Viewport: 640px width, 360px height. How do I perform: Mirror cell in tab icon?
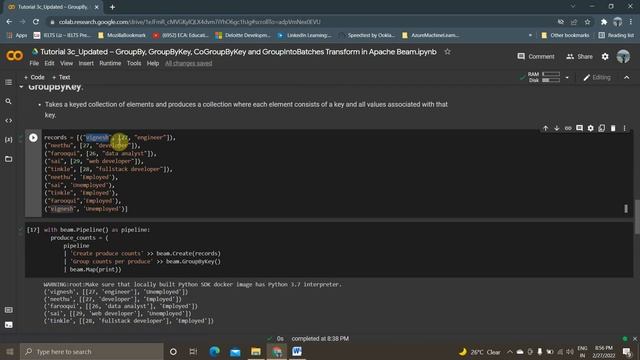[602, 128]
